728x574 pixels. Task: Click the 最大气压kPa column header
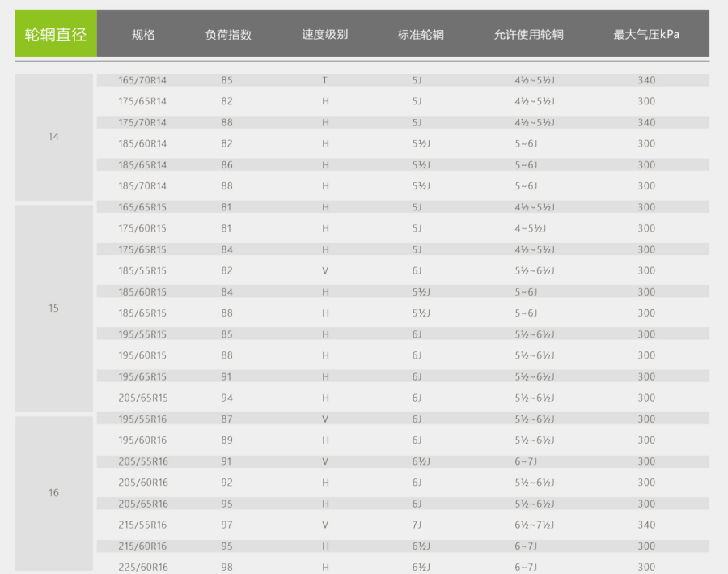tap(645, 34)
